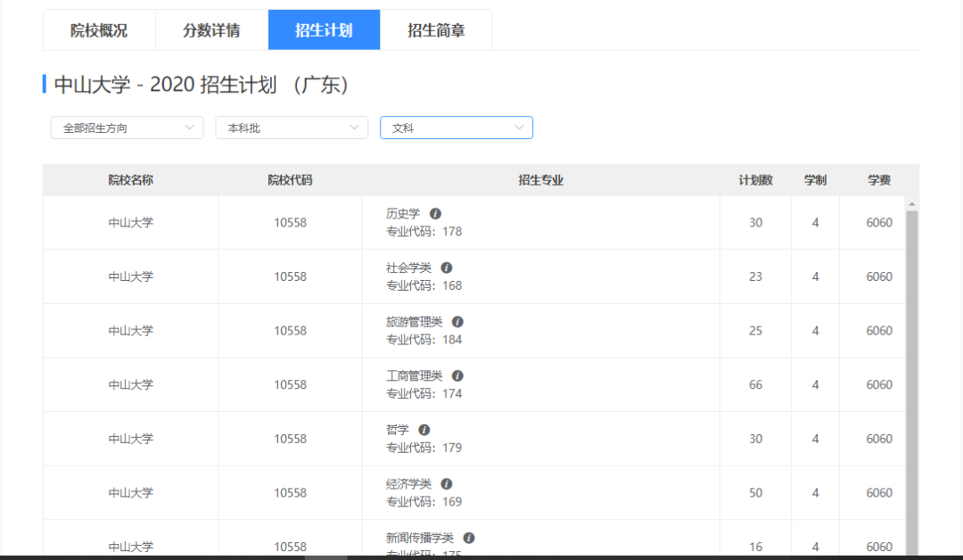Open the 经济学类 info icon tooltip

point(447,482)
